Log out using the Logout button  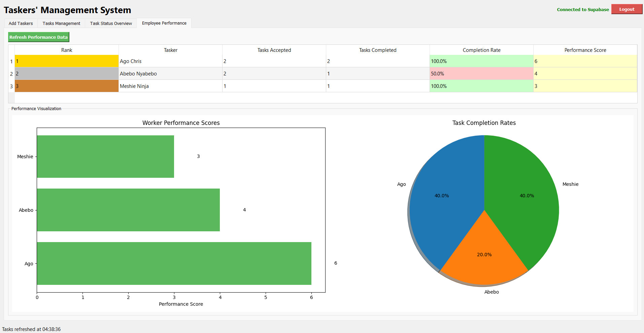tap(626, 9)
